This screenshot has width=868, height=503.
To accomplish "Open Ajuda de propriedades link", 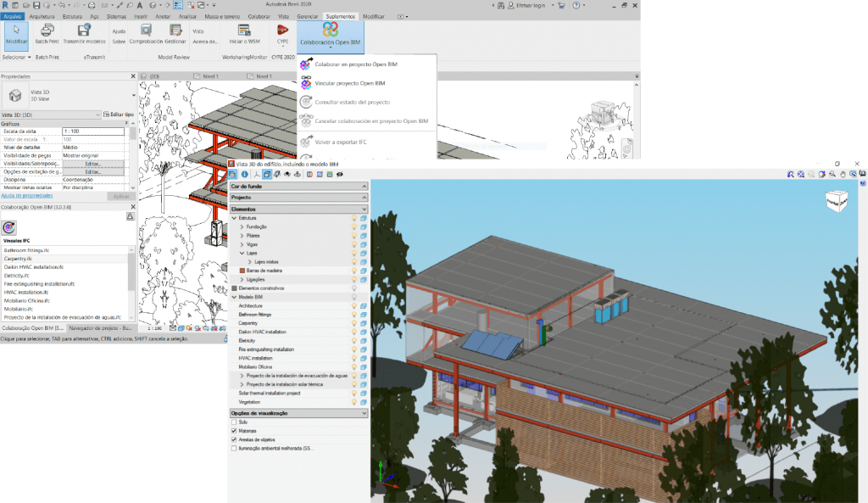I will [26, 196].
